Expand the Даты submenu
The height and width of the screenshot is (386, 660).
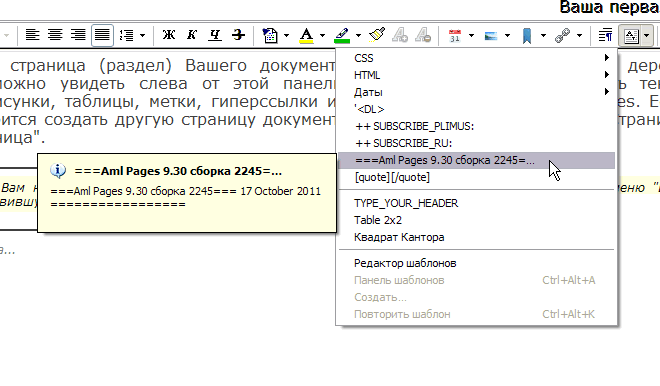(x=477, y=92)
